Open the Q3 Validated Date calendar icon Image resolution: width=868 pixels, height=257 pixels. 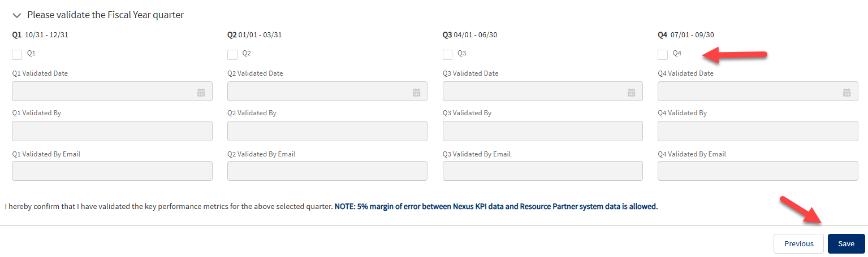632,92
